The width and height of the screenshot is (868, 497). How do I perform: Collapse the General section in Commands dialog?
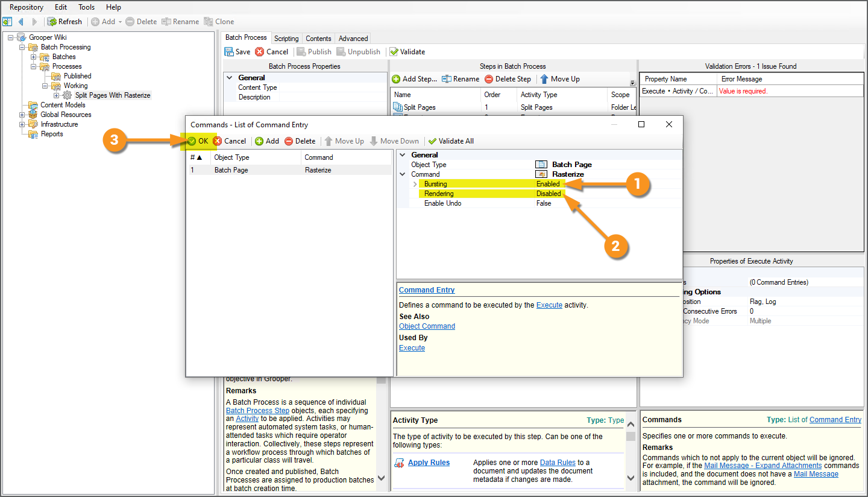pyautogui.click(x=403, y=155)
